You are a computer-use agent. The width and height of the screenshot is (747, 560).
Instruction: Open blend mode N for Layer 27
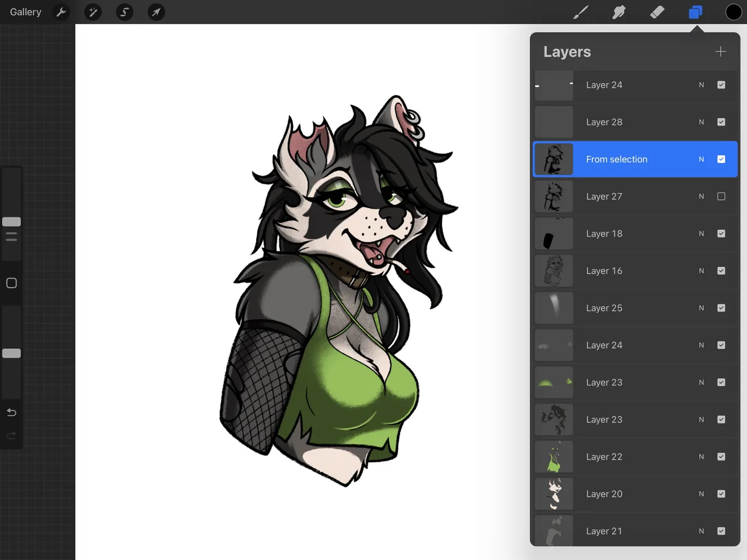pyautogui.click(x=701, y=197)
